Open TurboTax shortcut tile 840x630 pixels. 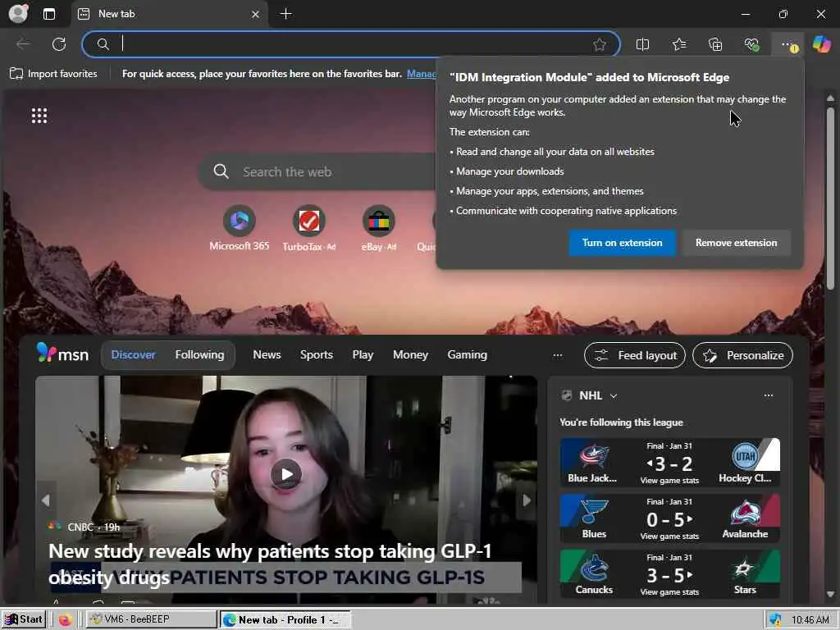click(x=309, y=229)
